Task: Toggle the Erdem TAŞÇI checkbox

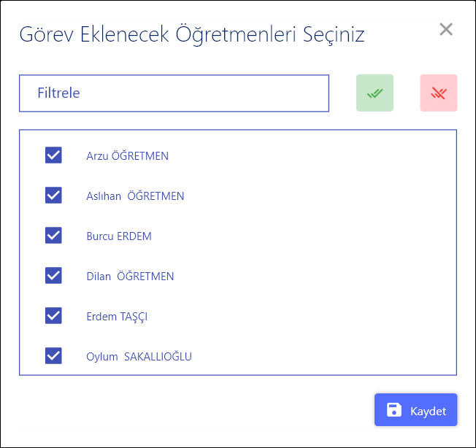Action: point(53,316)
